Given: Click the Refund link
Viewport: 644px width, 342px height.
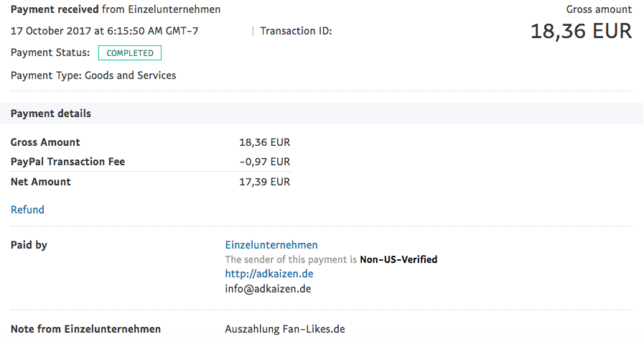Looking at the screenshot, I should [x=27, y=210].
